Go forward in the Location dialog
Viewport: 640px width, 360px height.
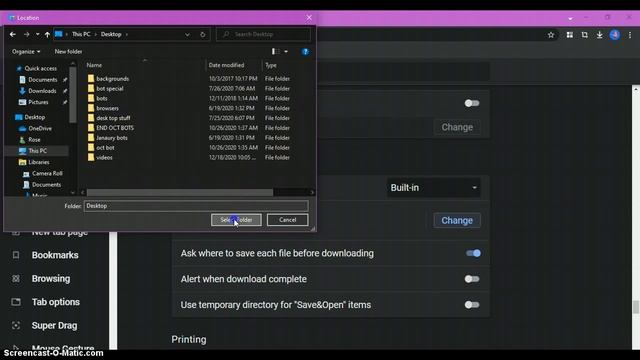coord(27,35)
